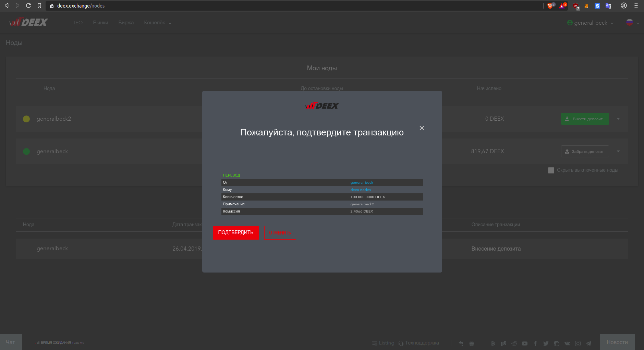The height and width of the screenshot is (350, 644).
Task: Open Google Translate extension icon
Action: click(608, 6)
